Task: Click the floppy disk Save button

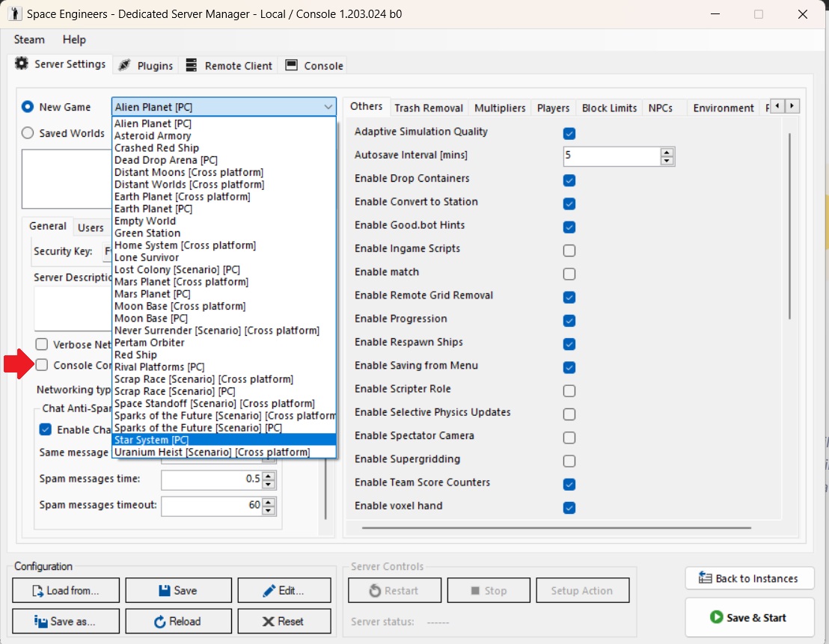Action: (x=177, y=590)
